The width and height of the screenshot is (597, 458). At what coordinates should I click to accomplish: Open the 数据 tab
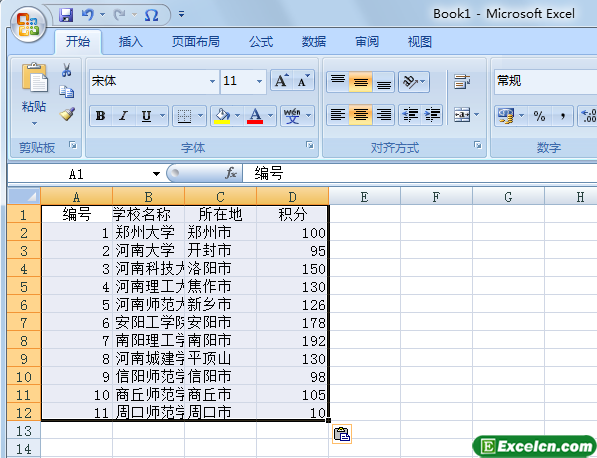tap(314, 41)
